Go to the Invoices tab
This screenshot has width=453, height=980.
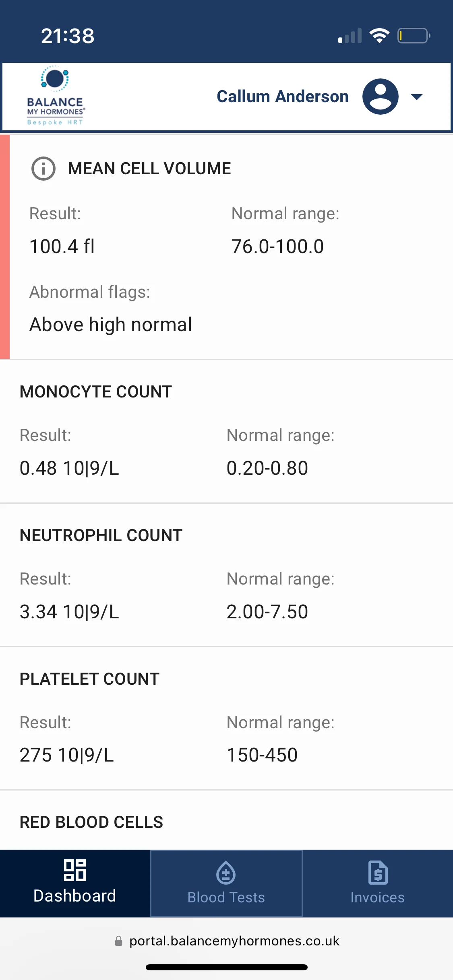point(378,883)
